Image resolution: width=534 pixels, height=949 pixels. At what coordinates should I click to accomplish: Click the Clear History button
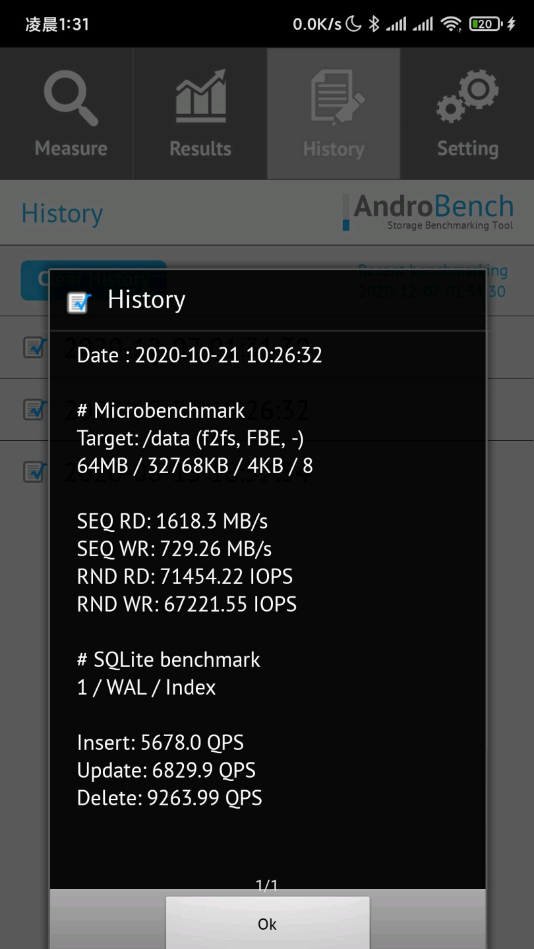pos(94,280)
